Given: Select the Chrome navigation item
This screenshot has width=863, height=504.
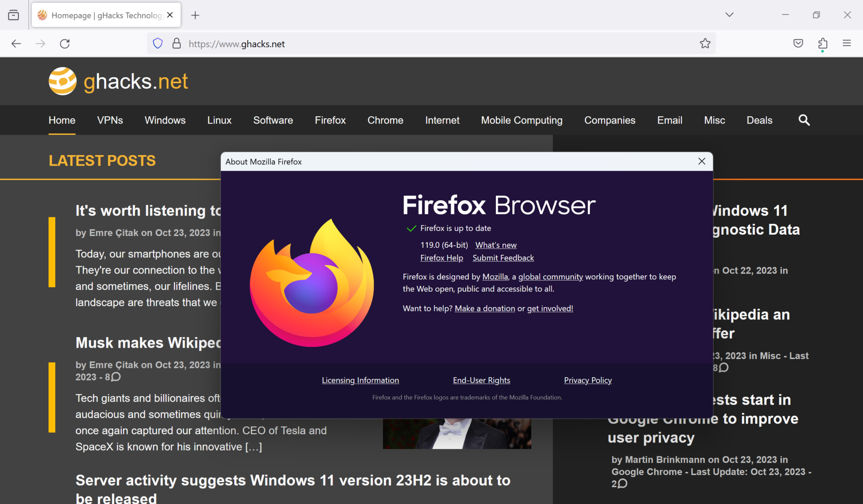Looking at the screenshot, I should pyautogui.click(x=385, y=120).
